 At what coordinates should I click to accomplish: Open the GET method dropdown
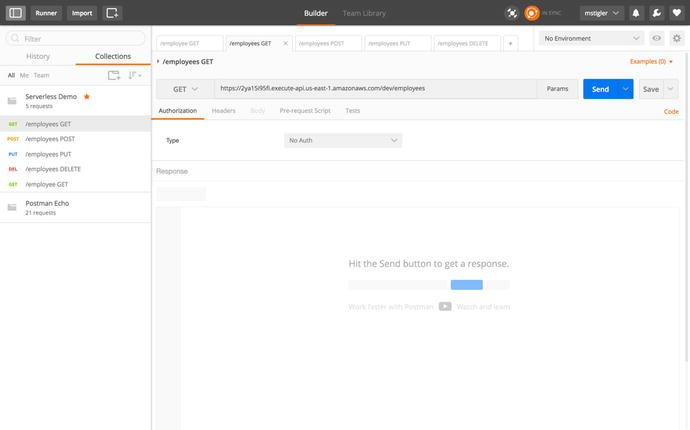[x=185, y=89]
